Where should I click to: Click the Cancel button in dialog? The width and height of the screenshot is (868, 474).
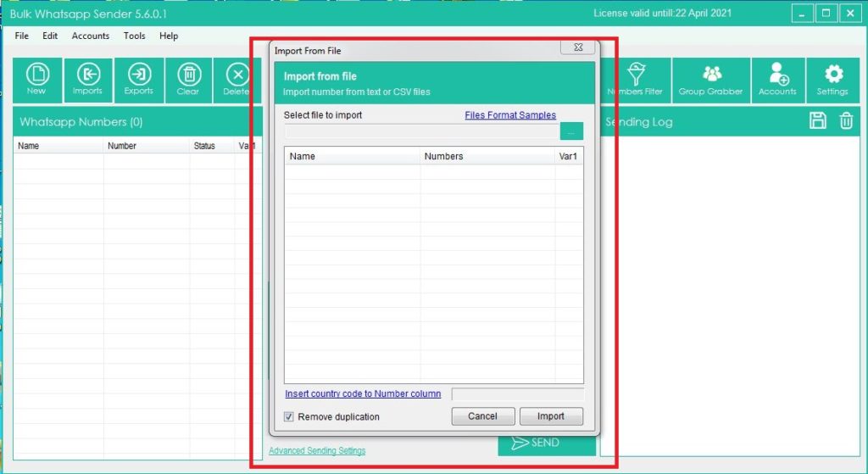pos(482,416)
